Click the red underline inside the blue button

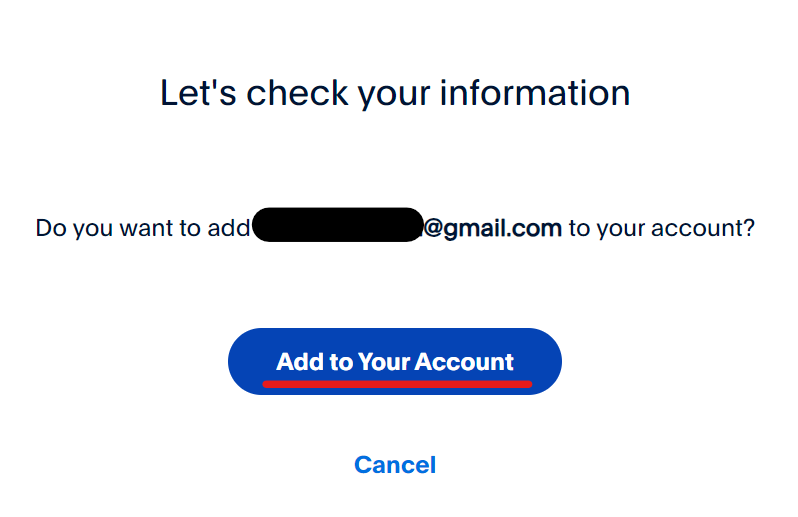[397, 384]
